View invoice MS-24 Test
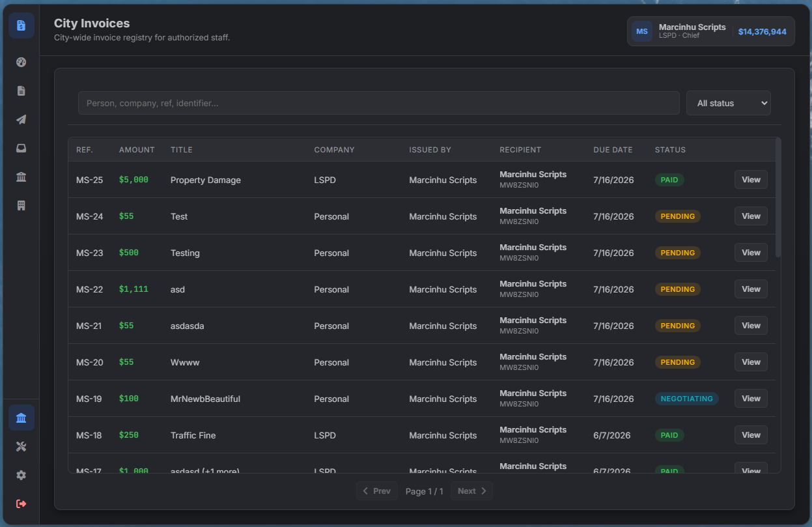 pyautogui.click(x=751, y=216)
